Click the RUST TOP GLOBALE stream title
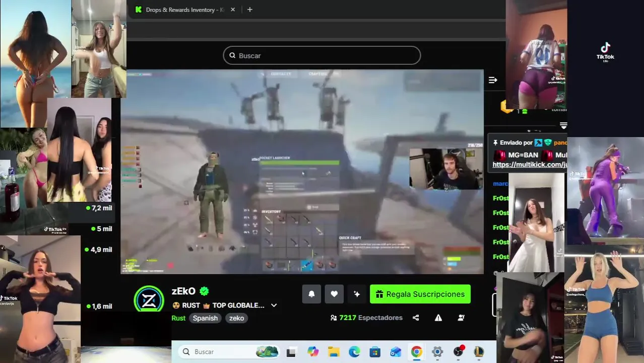Image resolution: width=644 pixels, height=363 pixels. (x=218, y=306)
